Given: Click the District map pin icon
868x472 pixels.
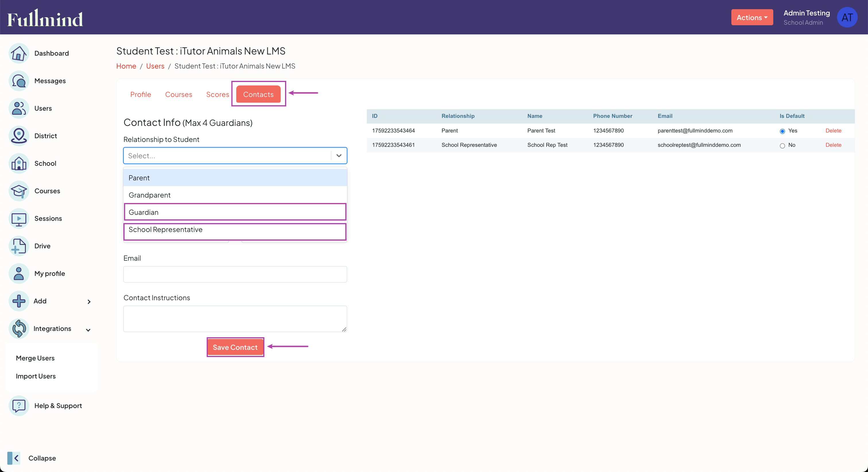Looking at the screenshot, I should point(19,136).
